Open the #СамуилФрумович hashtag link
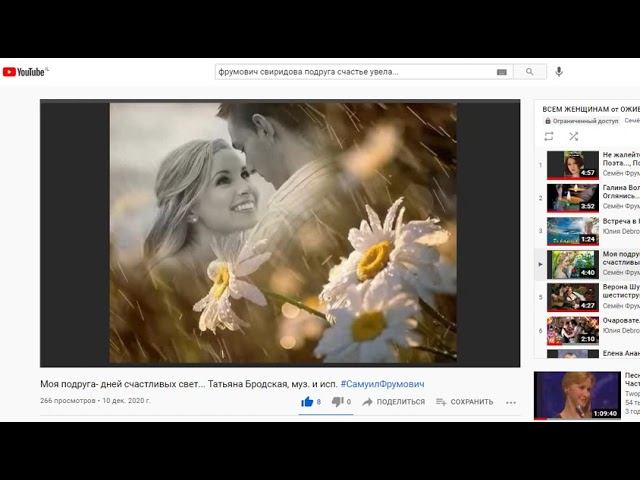Image resolution: width=640 pixels, height=480 pixels. (382, 384)
